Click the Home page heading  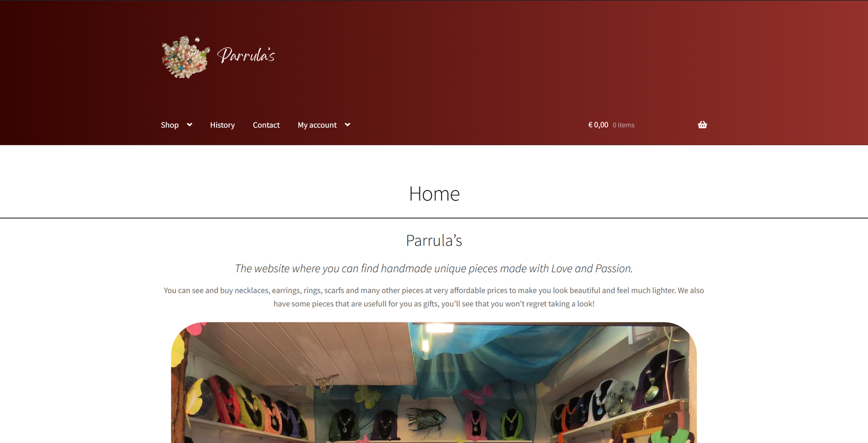coord(434,194)
